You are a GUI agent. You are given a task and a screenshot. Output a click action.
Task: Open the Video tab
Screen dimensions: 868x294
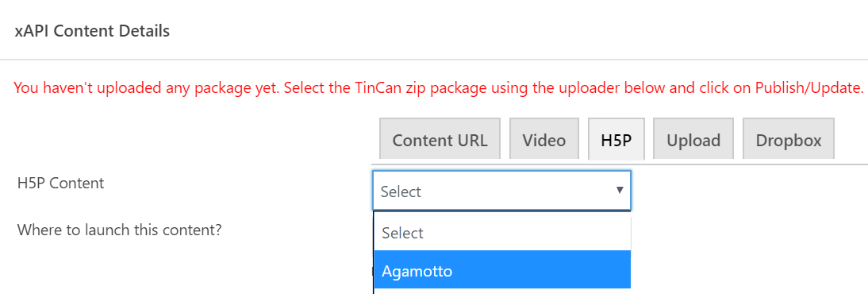point(544,139)
